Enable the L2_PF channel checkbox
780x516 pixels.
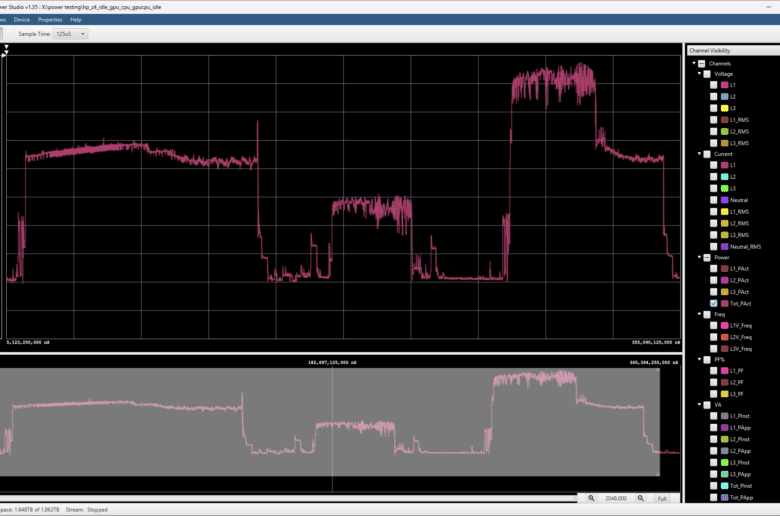point(714,382)
